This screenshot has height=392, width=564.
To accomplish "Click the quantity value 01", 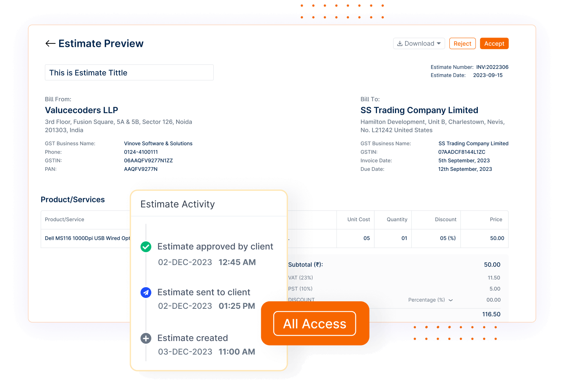I will tap(404, 238).
